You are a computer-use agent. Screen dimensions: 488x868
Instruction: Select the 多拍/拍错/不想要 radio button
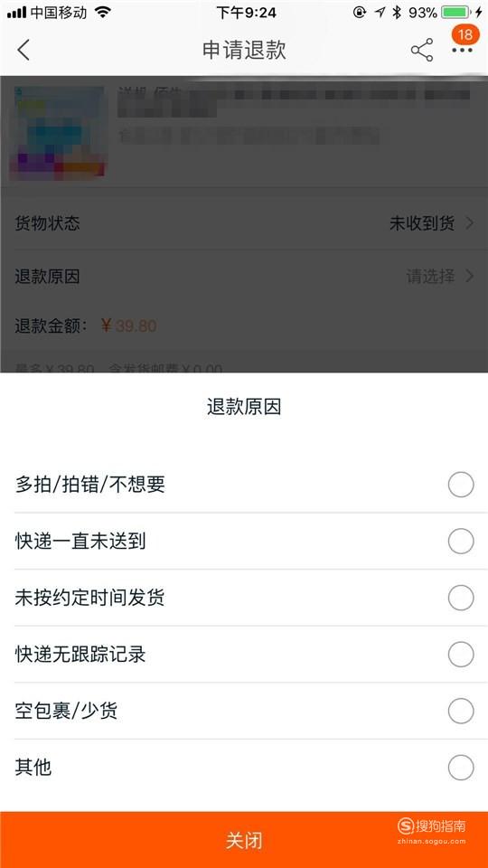tap(461, 485)
